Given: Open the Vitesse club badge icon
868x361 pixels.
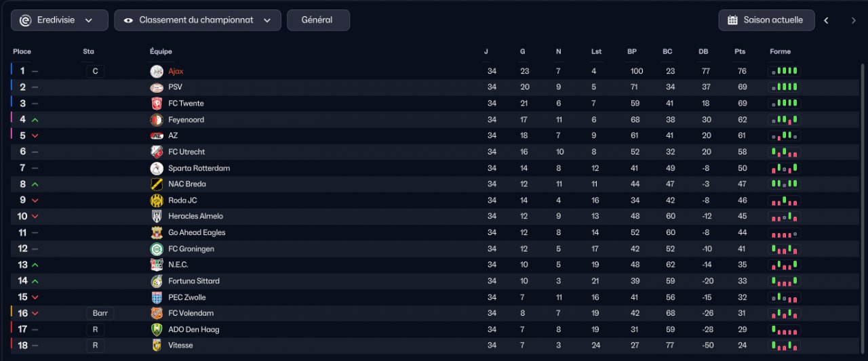Looking at the screenshot, I should [x=157, y=345].
